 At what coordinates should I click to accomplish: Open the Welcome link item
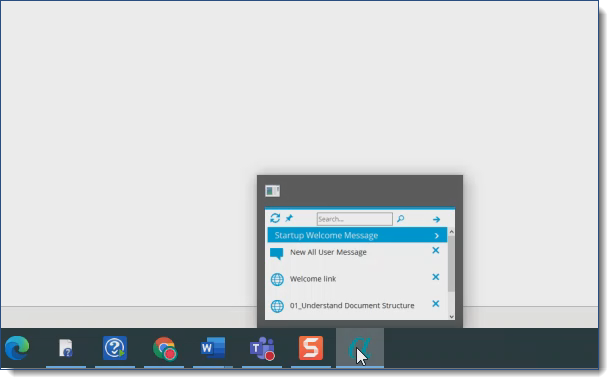313,279
